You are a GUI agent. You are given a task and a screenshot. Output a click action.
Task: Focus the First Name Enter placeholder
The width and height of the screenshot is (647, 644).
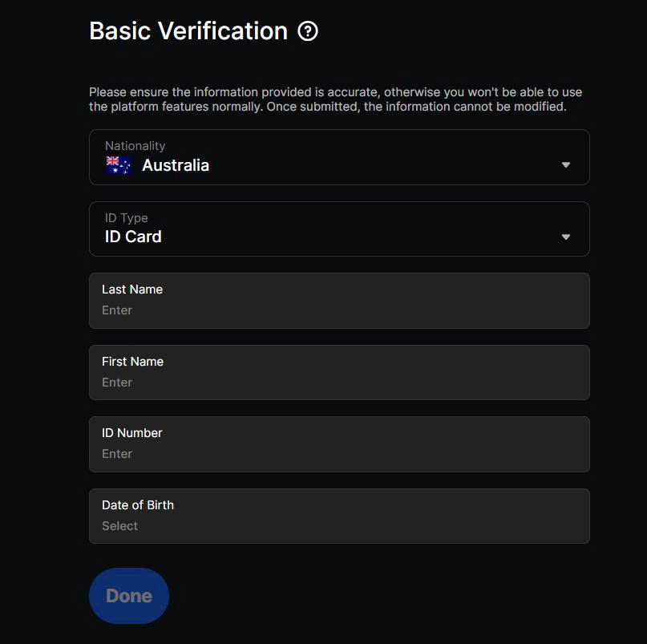click(117, 383)
